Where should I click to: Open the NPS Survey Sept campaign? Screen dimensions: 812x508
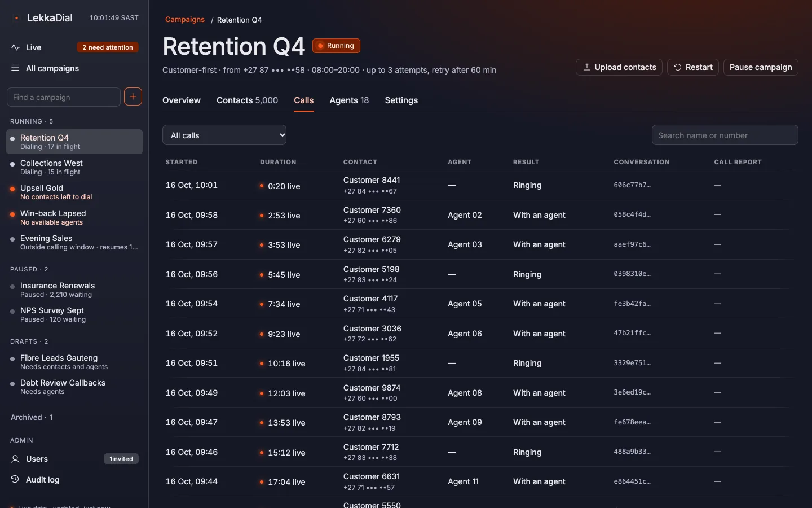click(74, 314)
